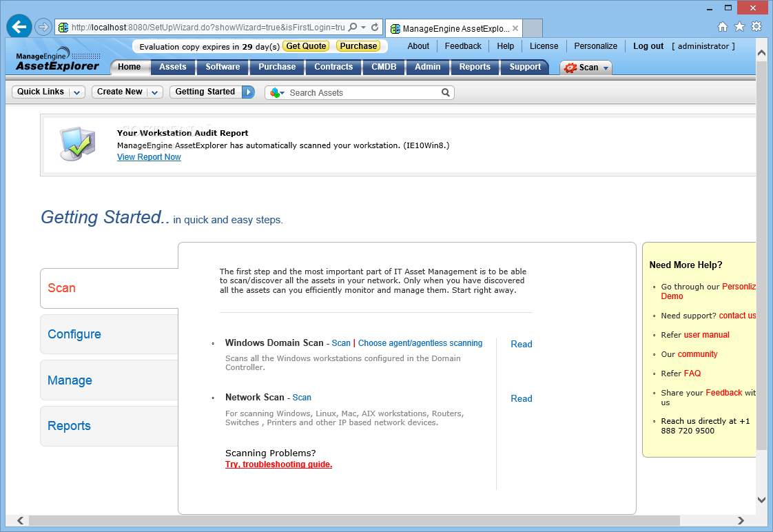Click the contact us support link
The height and width of the screenshot is (532, 773).
point(737,316)
